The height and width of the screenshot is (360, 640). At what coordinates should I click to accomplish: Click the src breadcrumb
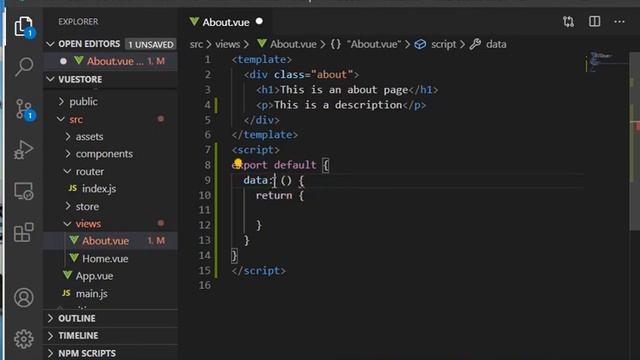196,44
